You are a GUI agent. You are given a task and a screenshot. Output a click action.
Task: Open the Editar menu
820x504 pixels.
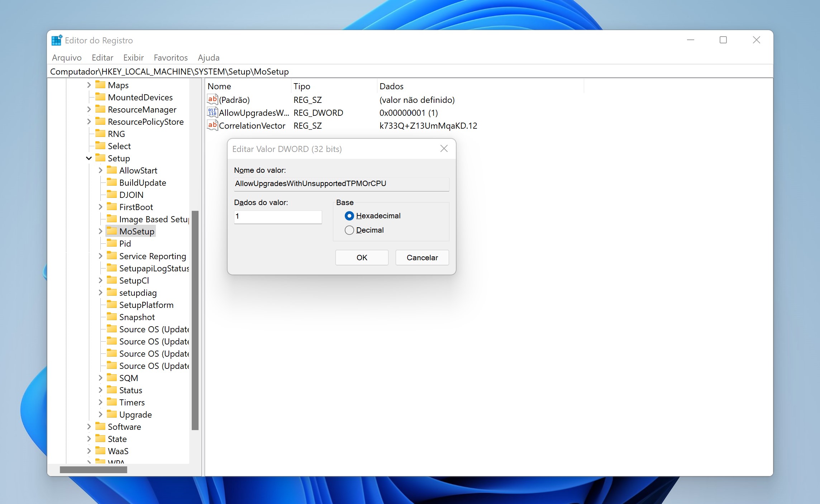101,57
